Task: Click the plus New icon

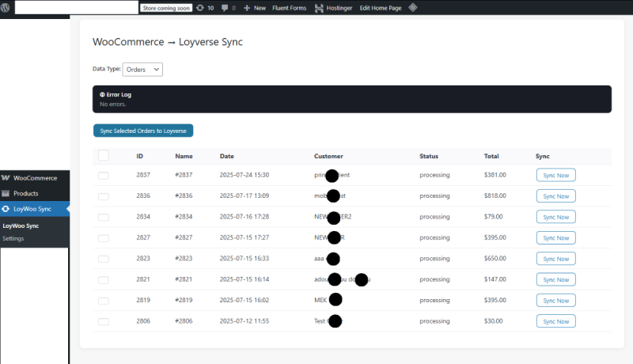Action: click(x=248, y=7)
